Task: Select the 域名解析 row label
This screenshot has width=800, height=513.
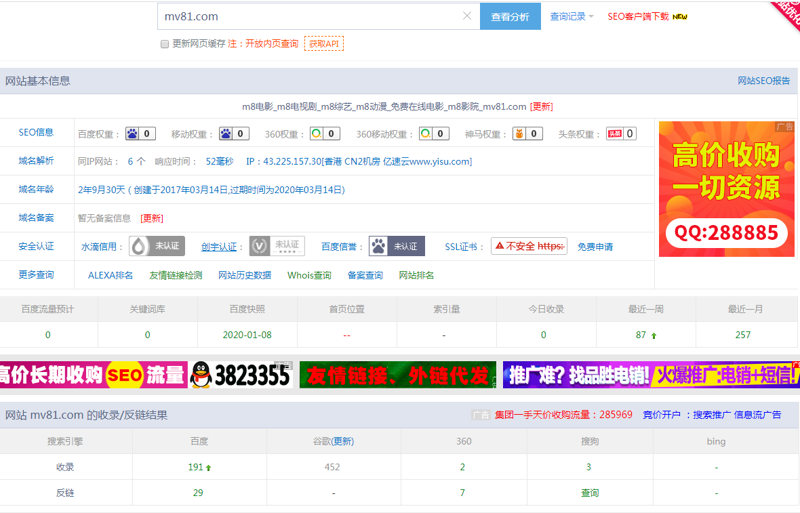Action: click(36, 161)
